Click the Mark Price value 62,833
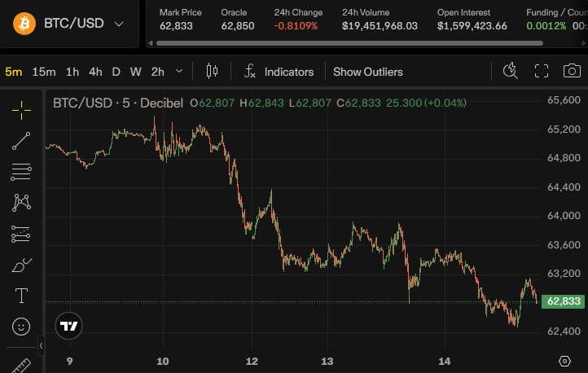Viewport: 588px width, 373px height. (x=176, y=26)
